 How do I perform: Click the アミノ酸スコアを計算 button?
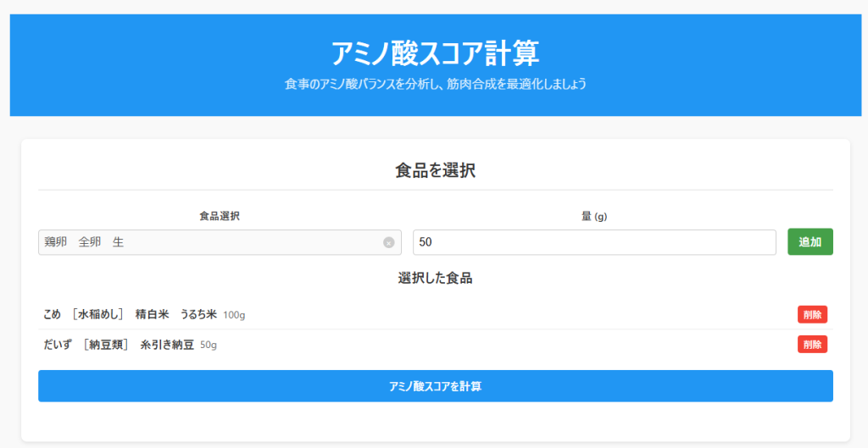(435, 386)
